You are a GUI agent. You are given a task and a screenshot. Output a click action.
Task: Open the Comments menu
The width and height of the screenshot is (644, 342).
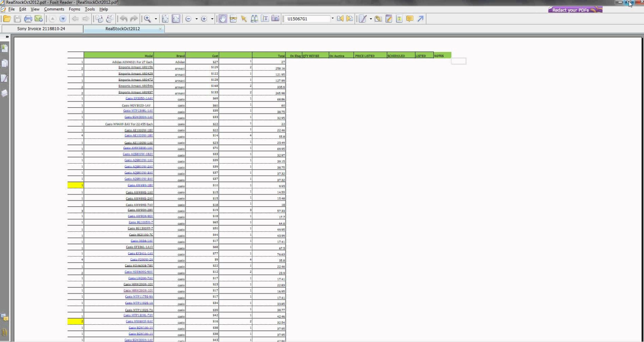(54, 9)
